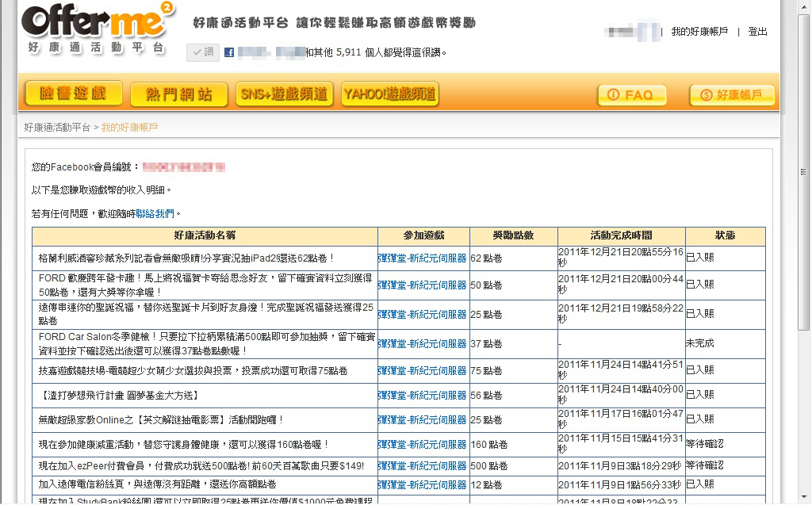Click the 【渣打夢想飛行計畫】 activity name
The width and height of the screenshot is (812, 505).
pyautogui.click(x=119, y=396)
